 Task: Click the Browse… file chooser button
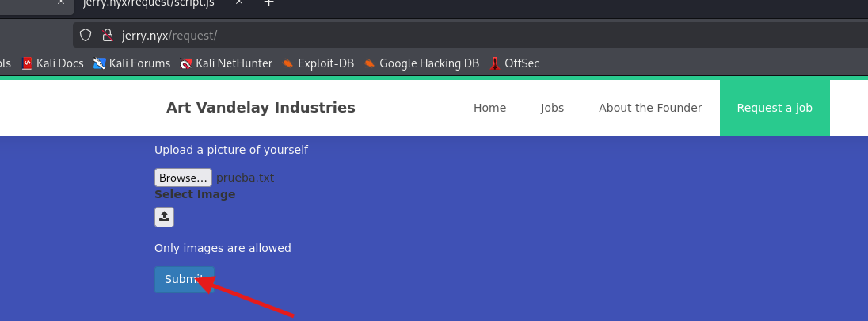pyautogui.click(x=183, y=178)
